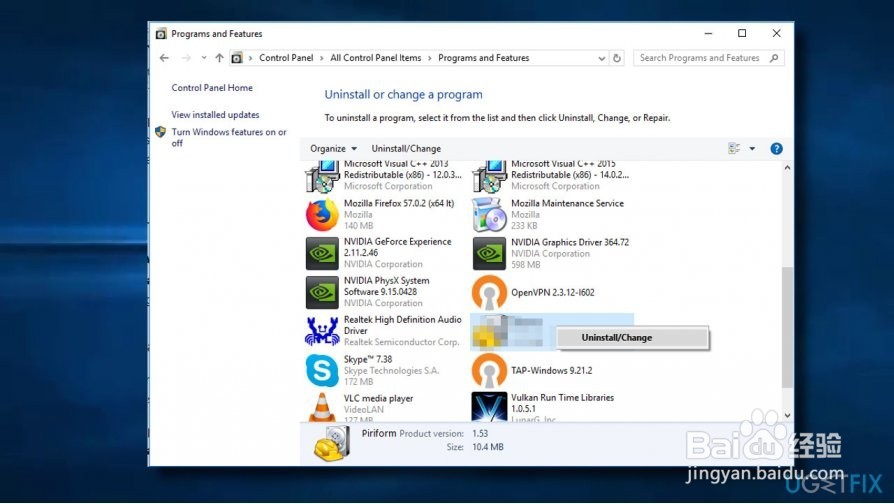The width and height of the screenshot is (894, 504).
Task: Click the NVIDIA PhysX System Software icon
Action: tap(322, 292)
